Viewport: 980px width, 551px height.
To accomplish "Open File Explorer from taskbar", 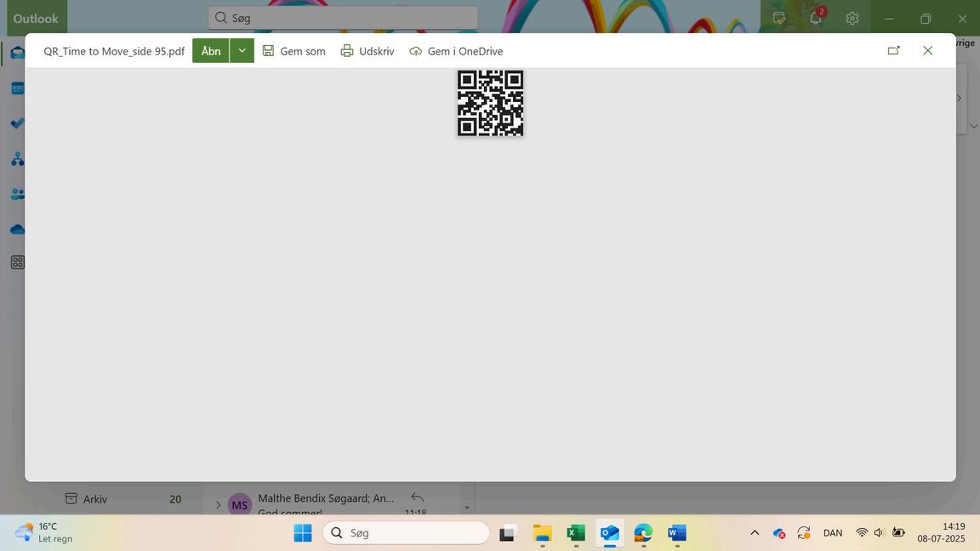I will click(542, 533).
